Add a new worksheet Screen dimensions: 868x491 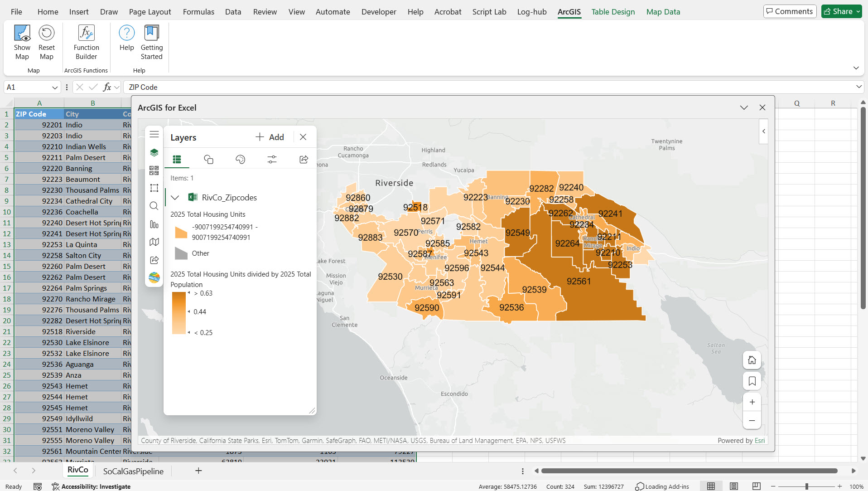[x=198, y=471]
